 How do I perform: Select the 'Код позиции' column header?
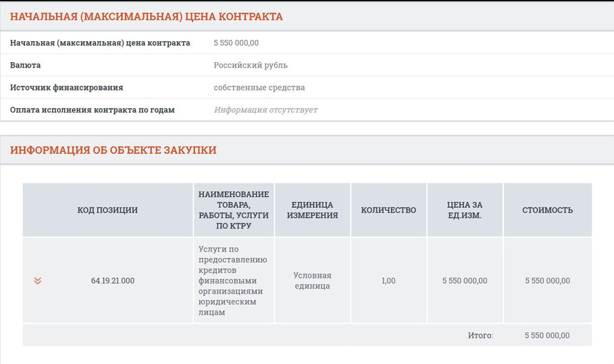pos(107,210)
